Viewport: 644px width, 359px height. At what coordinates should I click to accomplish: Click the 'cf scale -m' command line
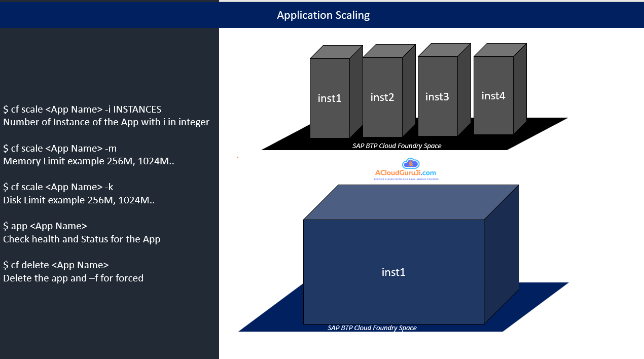[60, 148]
